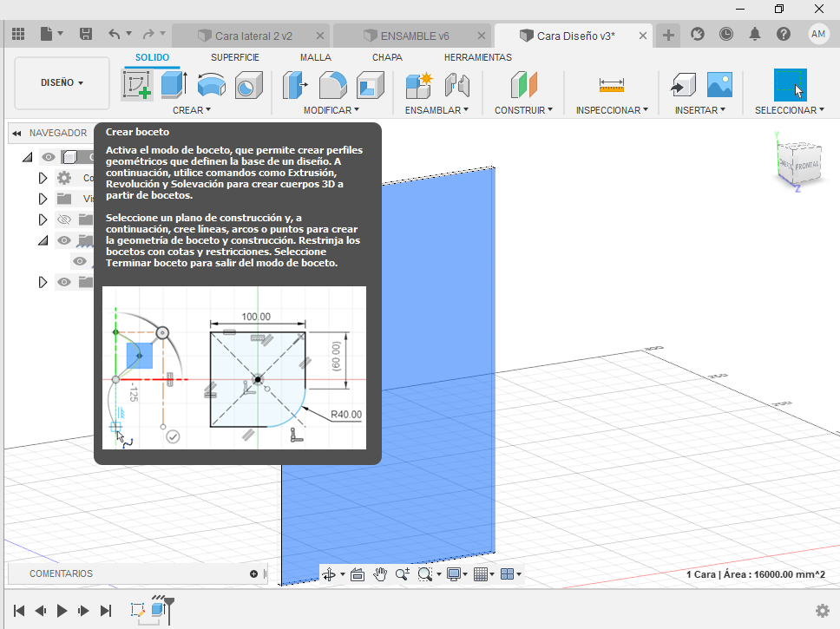Switch to the SUPERFICIE tab
This screenshot has height=629, width=840.
234,57
